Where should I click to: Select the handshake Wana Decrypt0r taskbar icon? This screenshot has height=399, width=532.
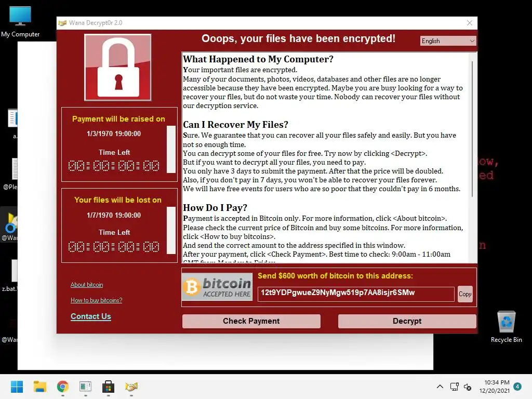[131, 387]
